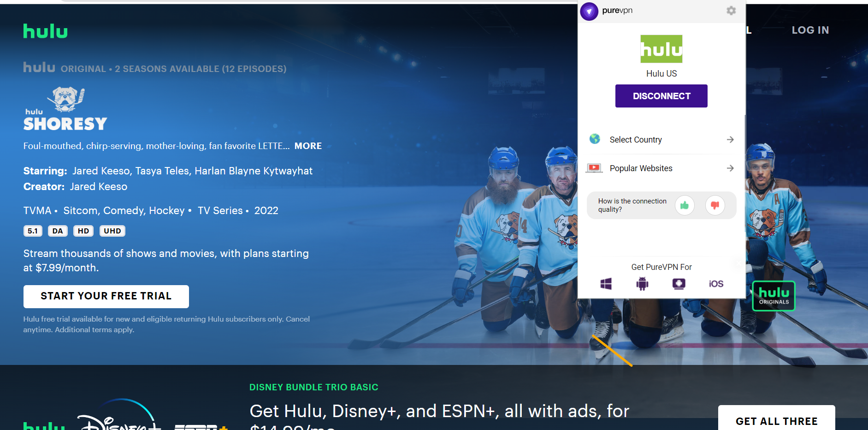Get PureVPN for Android TV

[x=679, y=284]
